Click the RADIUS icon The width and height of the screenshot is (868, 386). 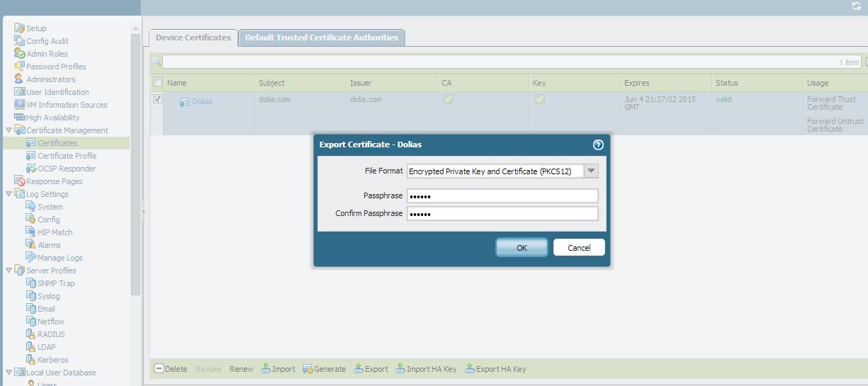(30, 334)
